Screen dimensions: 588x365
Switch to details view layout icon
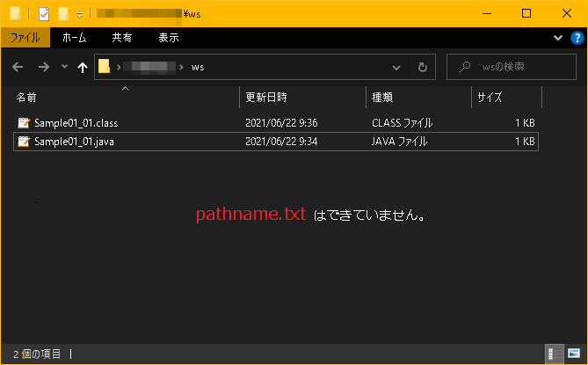555,354
